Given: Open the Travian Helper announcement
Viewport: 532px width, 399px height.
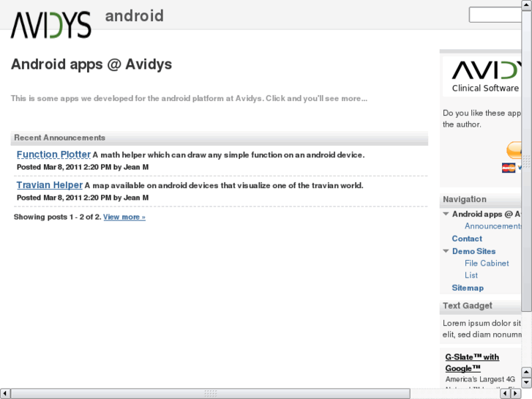Looking at the screenshot, I should pos(50,185).
